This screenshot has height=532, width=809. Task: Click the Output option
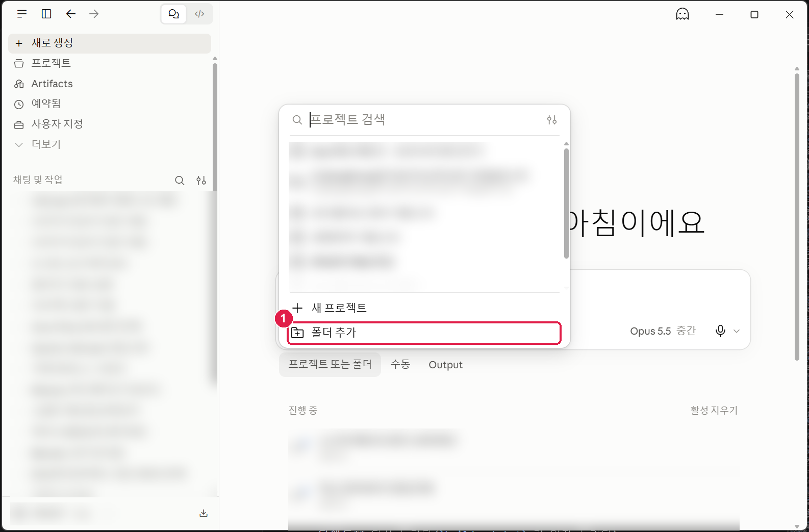[446, 365]
